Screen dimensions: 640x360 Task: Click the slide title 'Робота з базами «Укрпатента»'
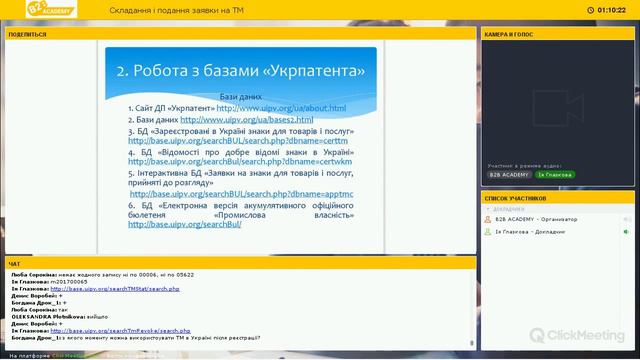pos(241,71)
